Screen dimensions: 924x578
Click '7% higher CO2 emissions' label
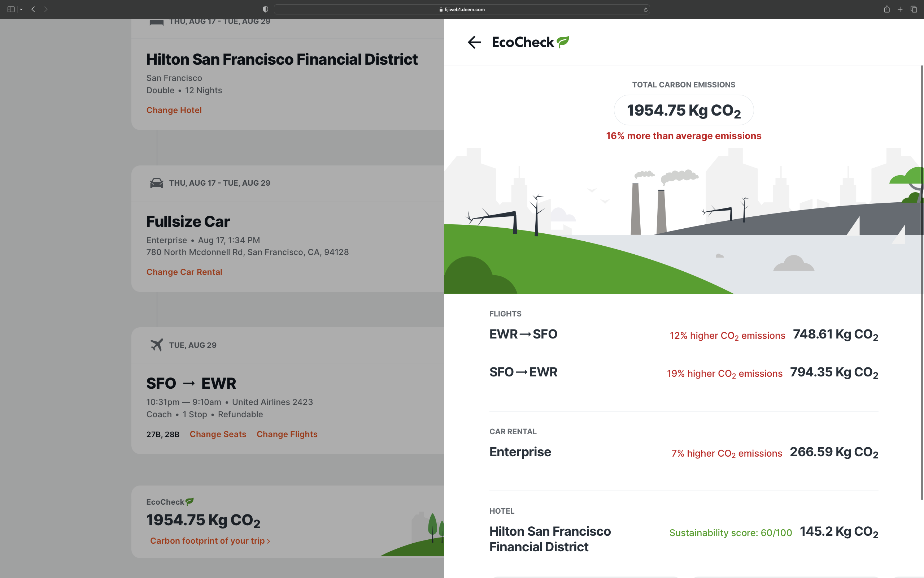(x=727, y=453)
